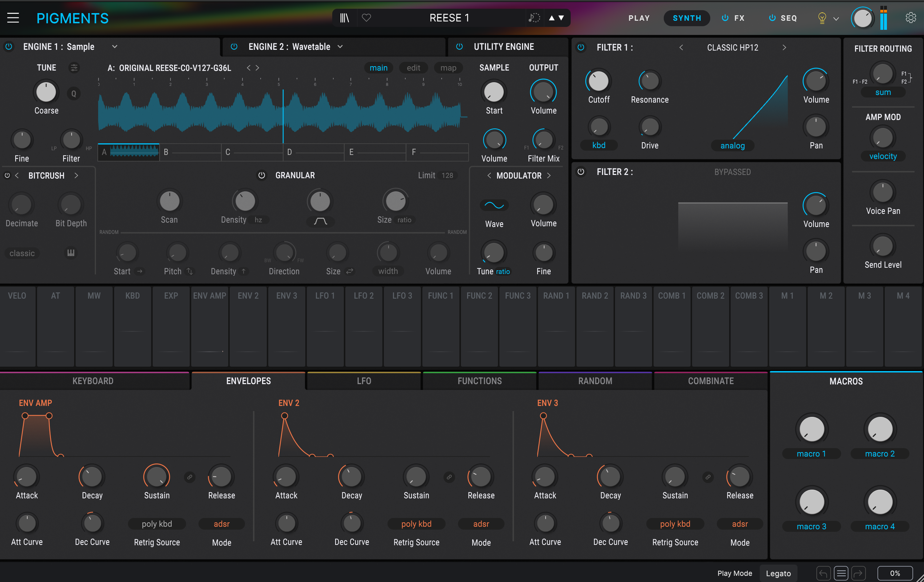Go to previous sample with left arrow

click(248, 68)
